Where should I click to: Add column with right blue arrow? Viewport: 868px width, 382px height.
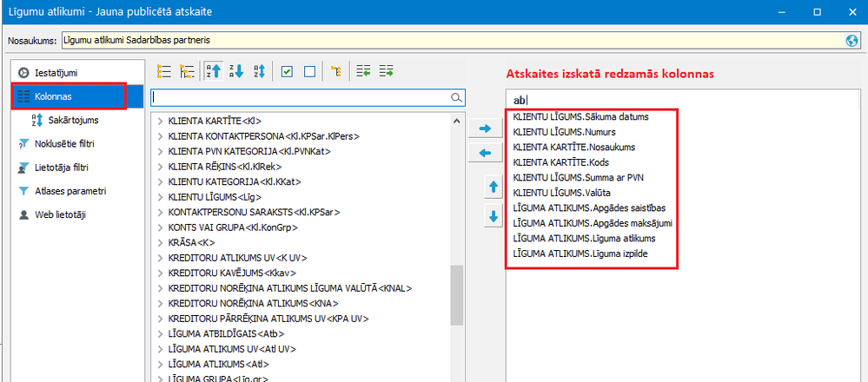[485, 128]
